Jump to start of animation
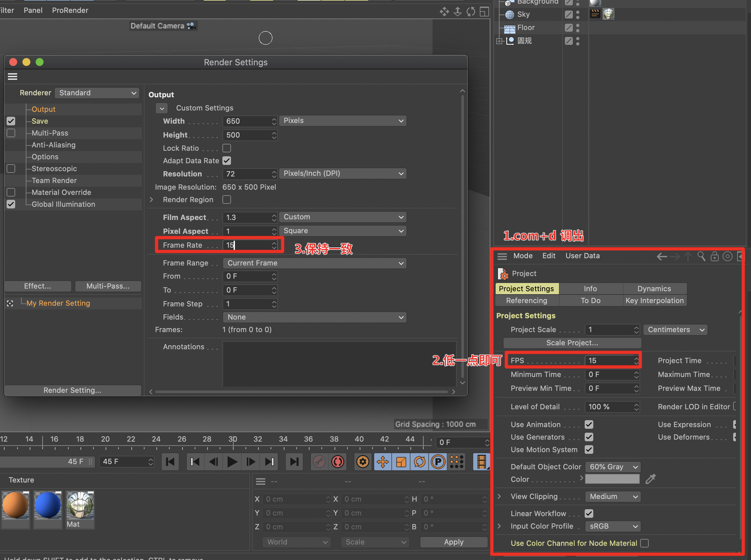Image resolution: width=751 pixels, height=560 pixels. coord(170,462)
